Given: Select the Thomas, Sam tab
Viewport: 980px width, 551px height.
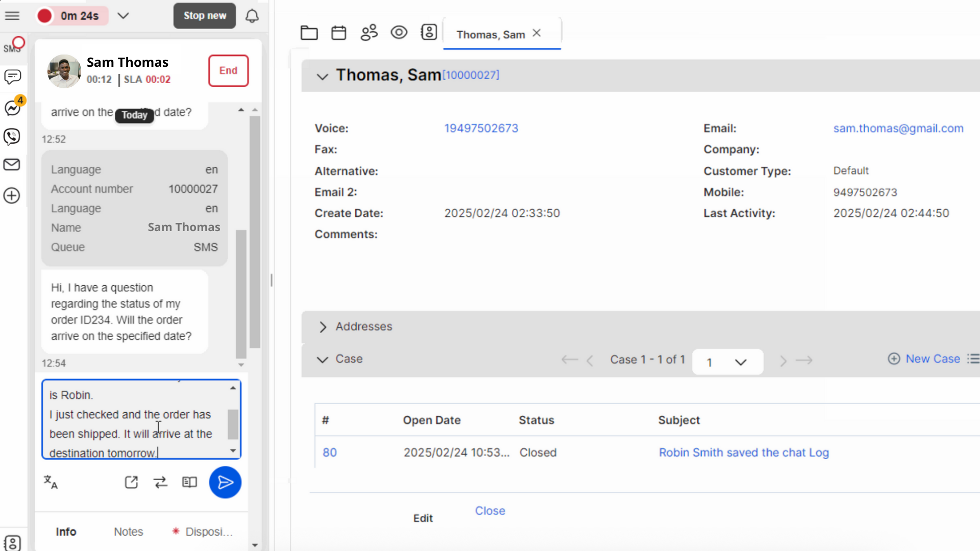Looking at the screenshot, I should (491, 35).
